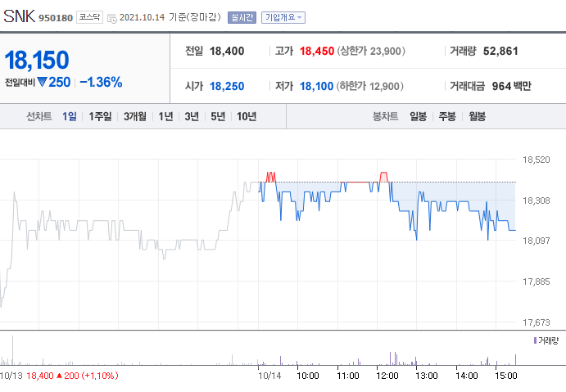The height and width of the screenshot is (392, 566).
Task: Click the 10:00 time axis label
Action: (307, 376)
